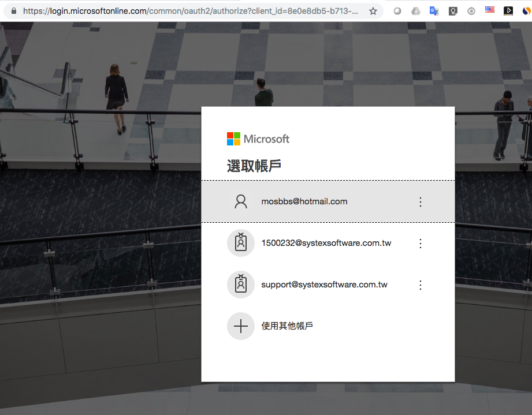Click the Google Drive extension icon
The height and width of the screenshot is (415, 532).
point(416,11)
